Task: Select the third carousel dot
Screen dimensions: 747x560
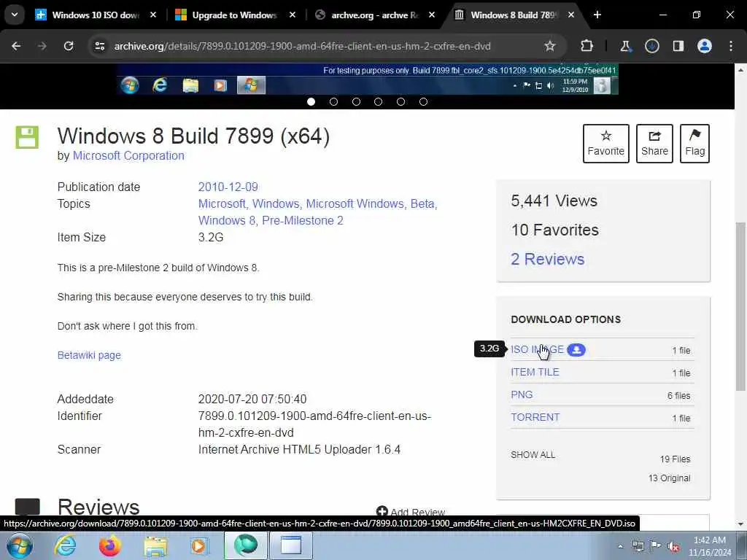Action: [356, 101]
